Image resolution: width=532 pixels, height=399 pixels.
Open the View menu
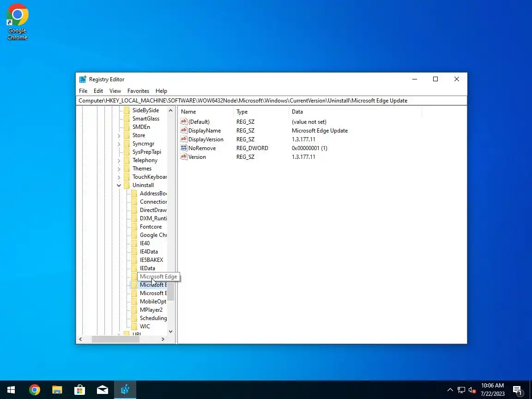tap(115, 91)
